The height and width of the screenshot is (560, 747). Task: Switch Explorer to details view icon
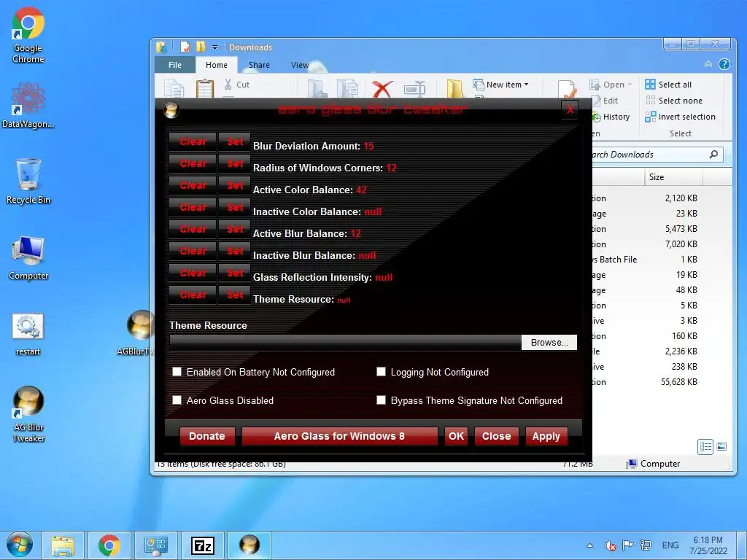click(705, 447)
